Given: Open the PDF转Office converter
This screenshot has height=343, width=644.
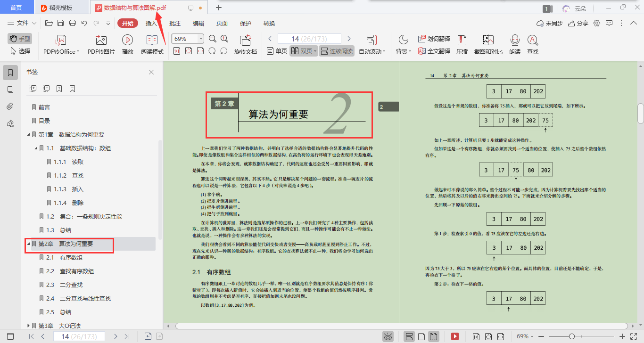Looking at the screenshot, I should coord(61,45).
